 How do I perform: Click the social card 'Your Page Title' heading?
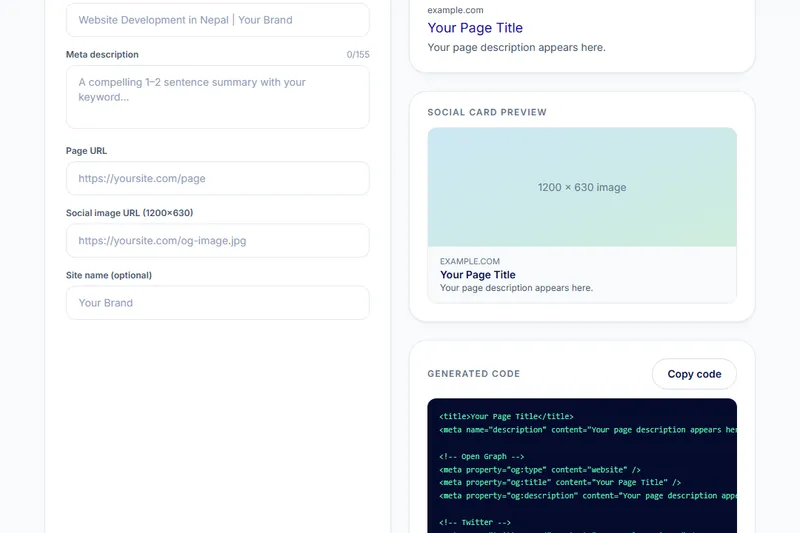coord(478,274)
